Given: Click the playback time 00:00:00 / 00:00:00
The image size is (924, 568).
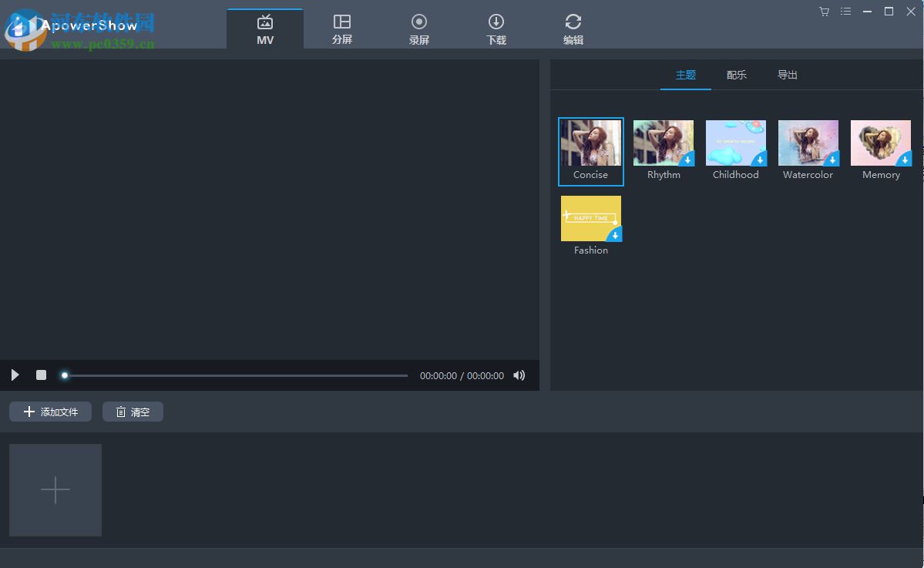Looking at the screenshot, I should click(462, 376).
